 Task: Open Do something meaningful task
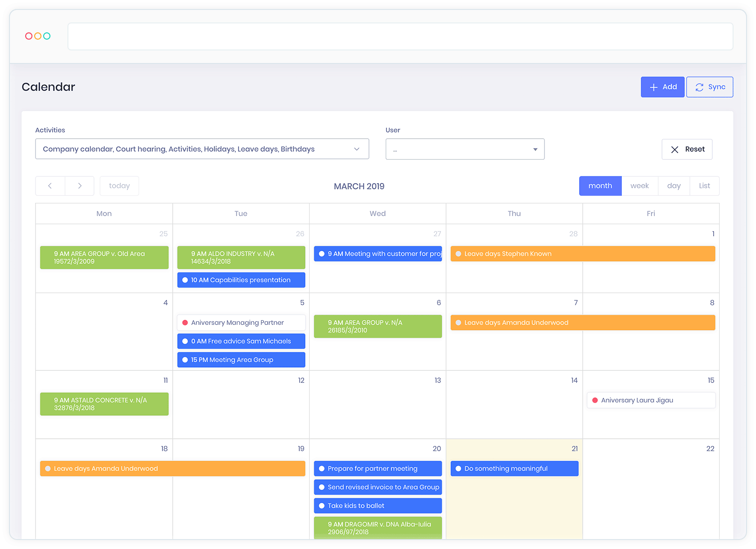[514, 468]
